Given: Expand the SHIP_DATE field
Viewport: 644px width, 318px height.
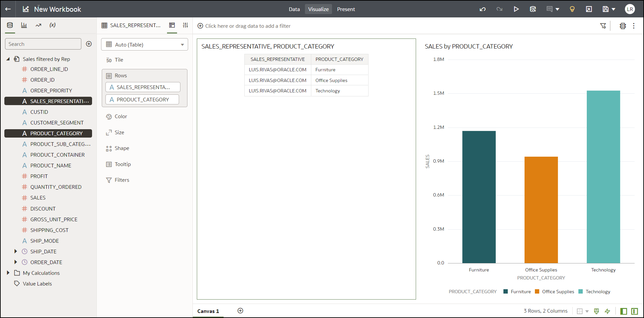Looking at the screenshot, I should pos(15,251).
